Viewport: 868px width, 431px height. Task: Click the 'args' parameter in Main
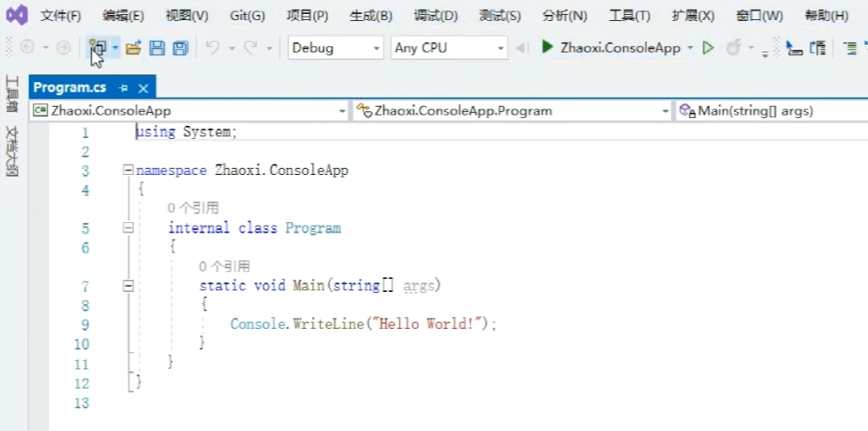[x=418, y=287]
